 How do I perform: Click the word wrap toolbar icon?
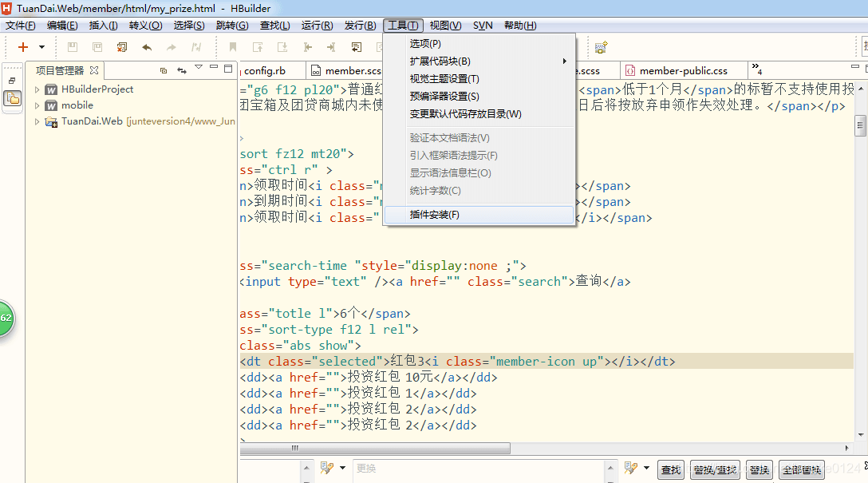(x=357, y=47)
